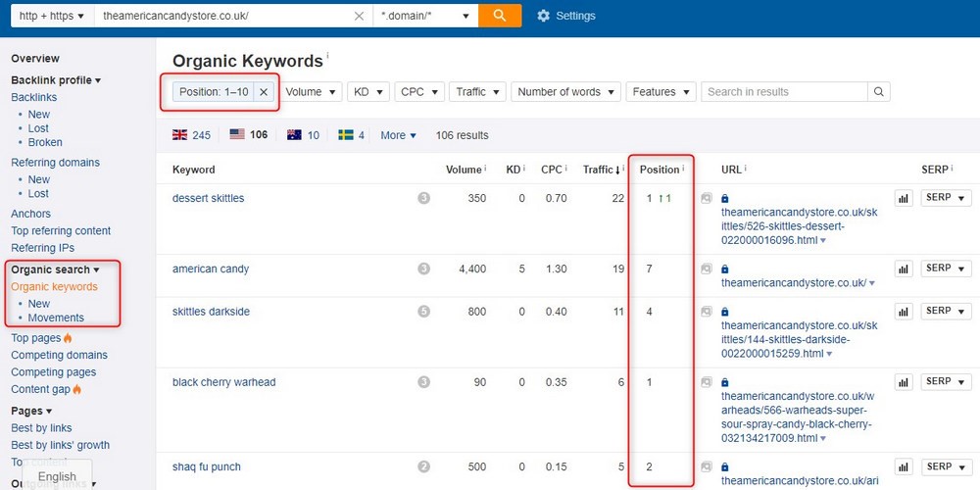Remove the Position 1–10 filter
The image size is (980, 490).
click(264, 92)
